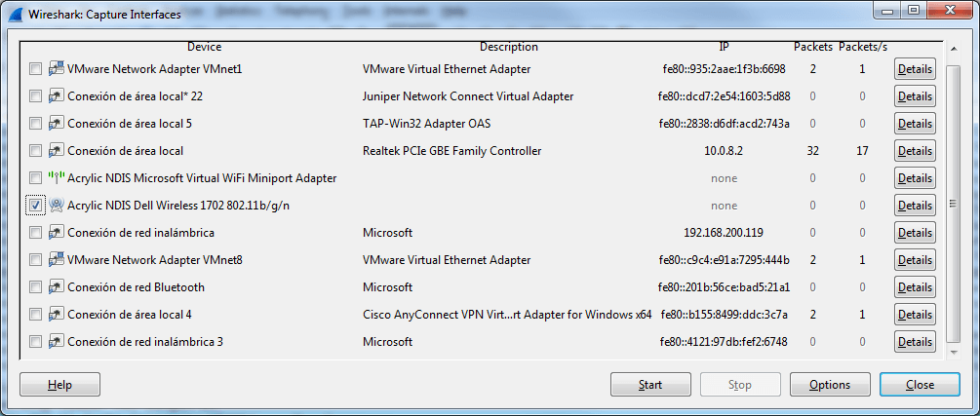The width and height of the screenshot is (980, 416).
Task: Click address fe80::935:2aae:1f3b:6698
Action: click(x=724, y=69)
